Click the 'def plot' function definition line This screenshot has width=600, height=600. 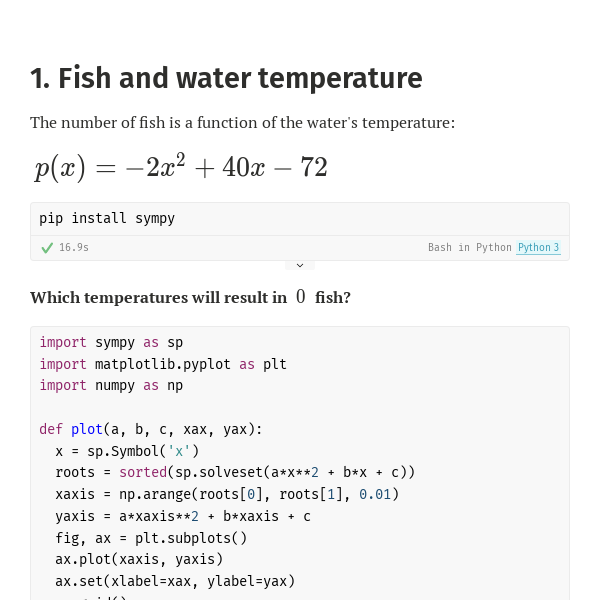pos(151,429)
